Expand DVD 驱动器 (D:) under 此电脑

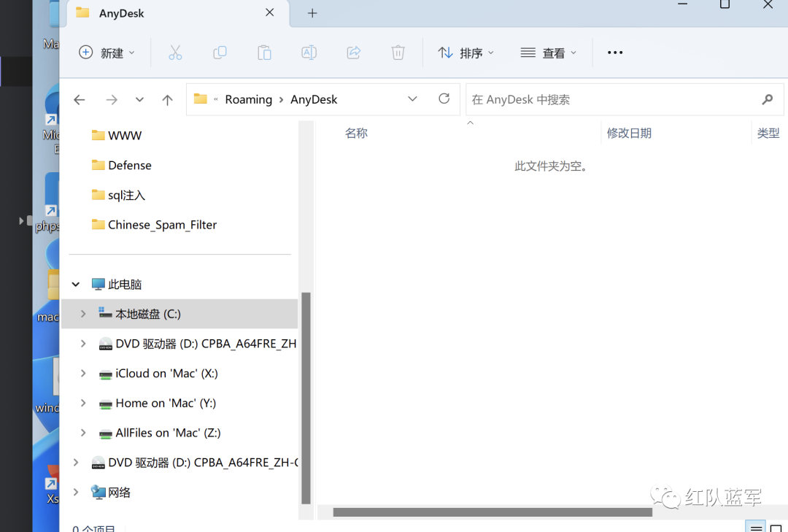click(83, 344)
